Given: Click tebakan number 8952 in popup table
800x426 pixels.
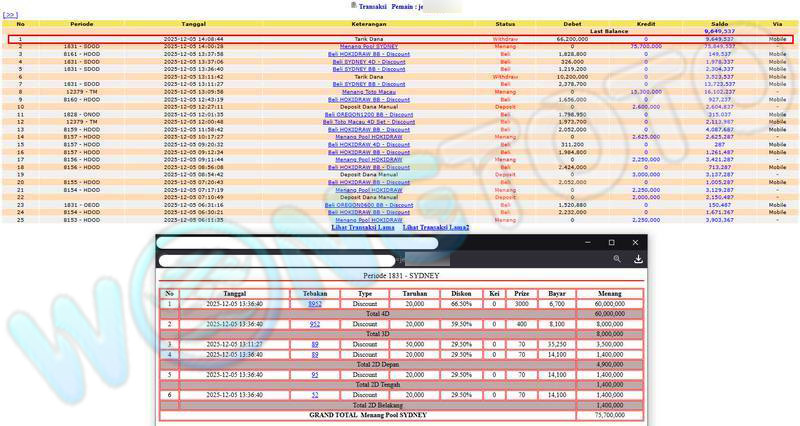Looking at the screenshot, I should pos(315,303).
